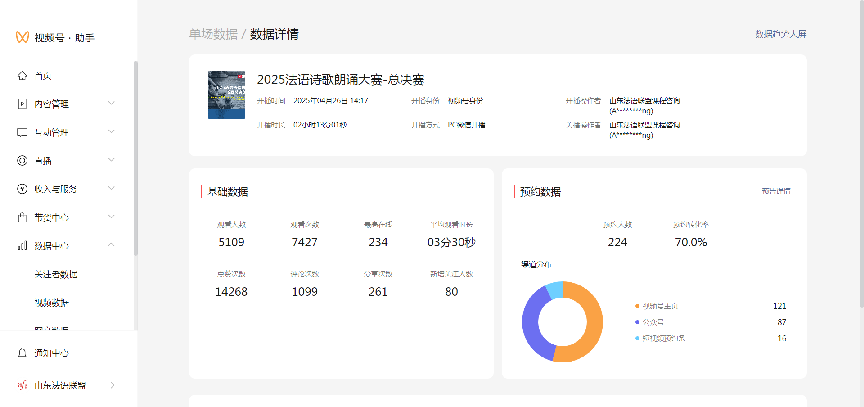Click the 数据中心 bar chart icon
The image size is (864, 407).
tap(22, 245)
